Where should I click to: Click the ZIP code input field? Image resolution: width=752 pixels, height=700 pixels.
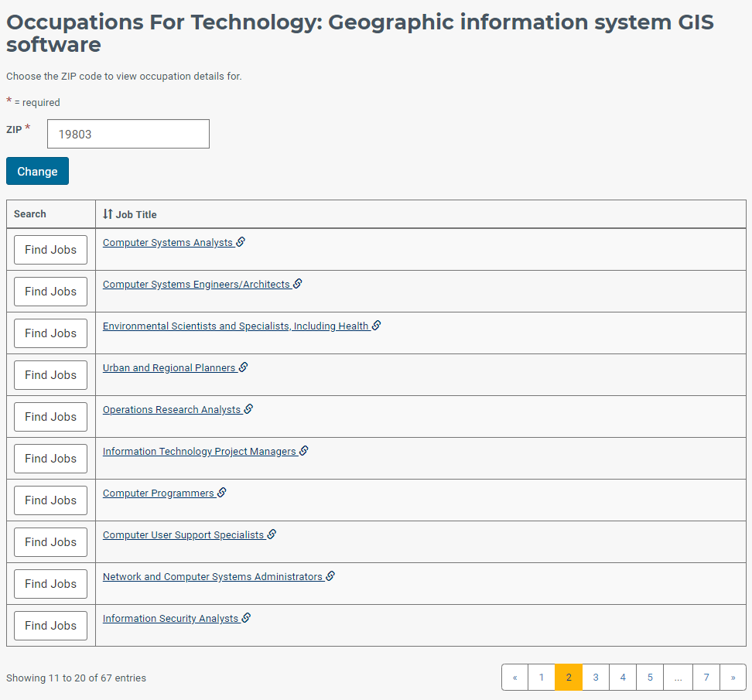tap(128, 134)
